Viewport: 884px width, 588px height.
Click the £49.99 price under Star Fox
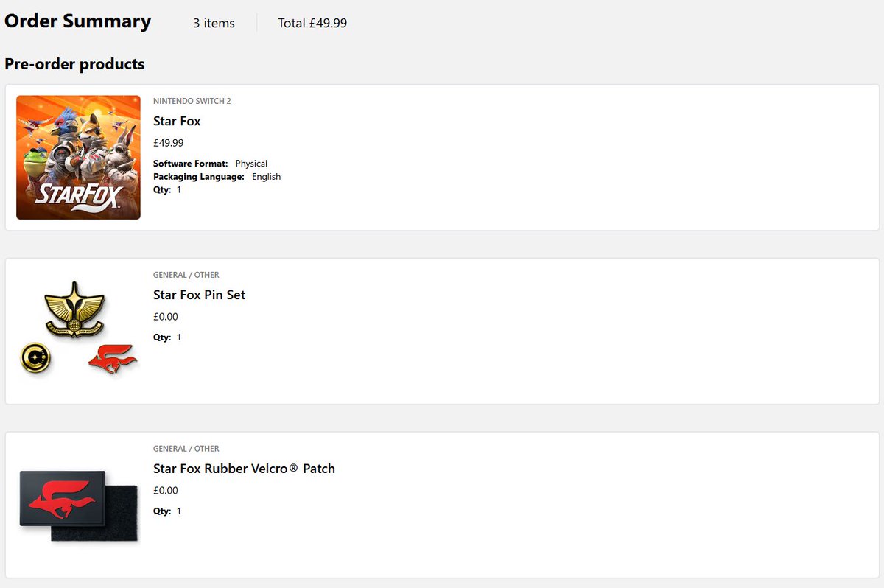169,143
